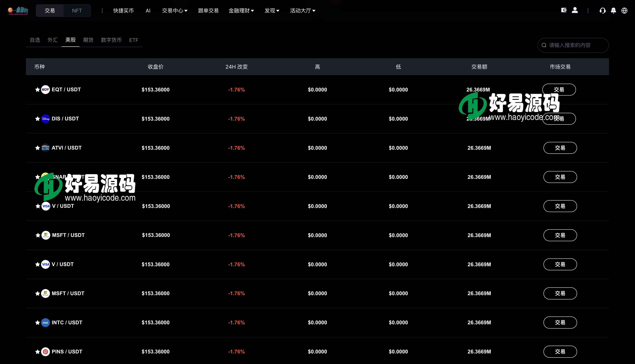Image resolution: width=635 pixels, height=364 pixels.
Task: Click the customer support headset icon
Action: (x=603, y=11)
